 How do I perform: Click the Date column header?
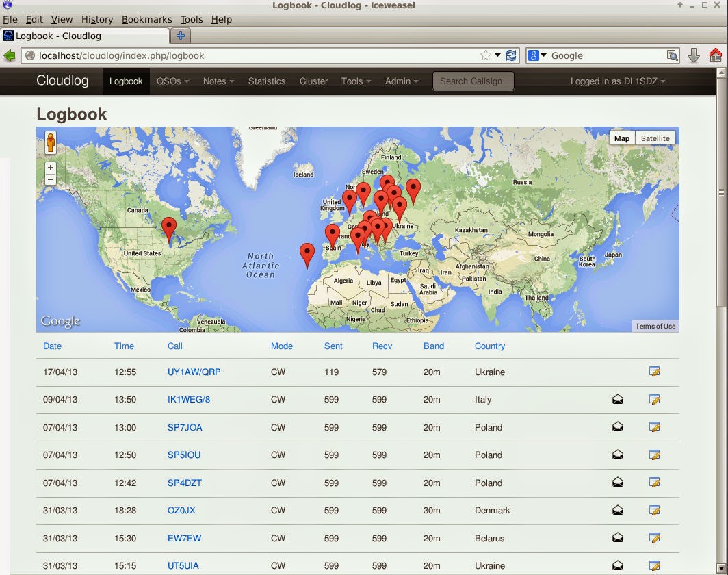52,346
